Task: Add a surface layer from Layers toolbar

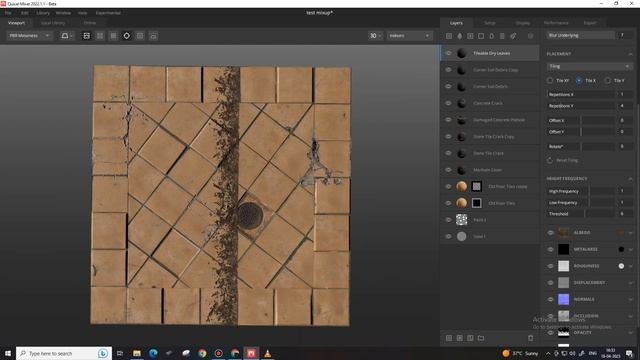Action: (449, 36)
